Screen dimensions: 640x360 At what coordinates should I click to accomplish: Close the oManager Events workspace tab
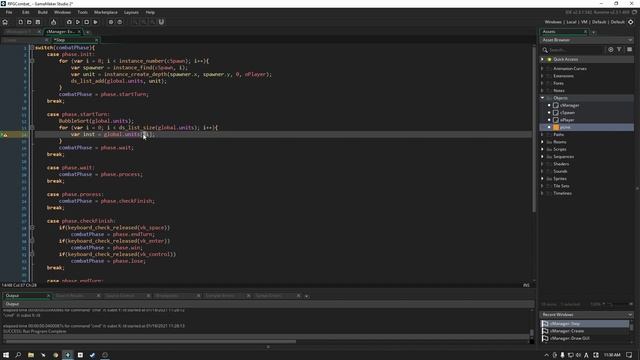coord(79,32)
